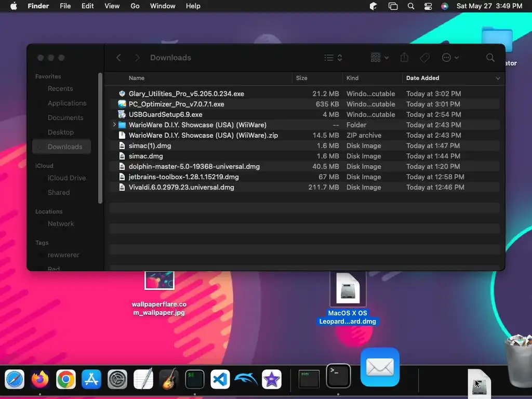Image resolution: width=532 pixels, height=399 pixels.
Task: Open Dolphin emulator from the Dock
Action: point(246,379)
